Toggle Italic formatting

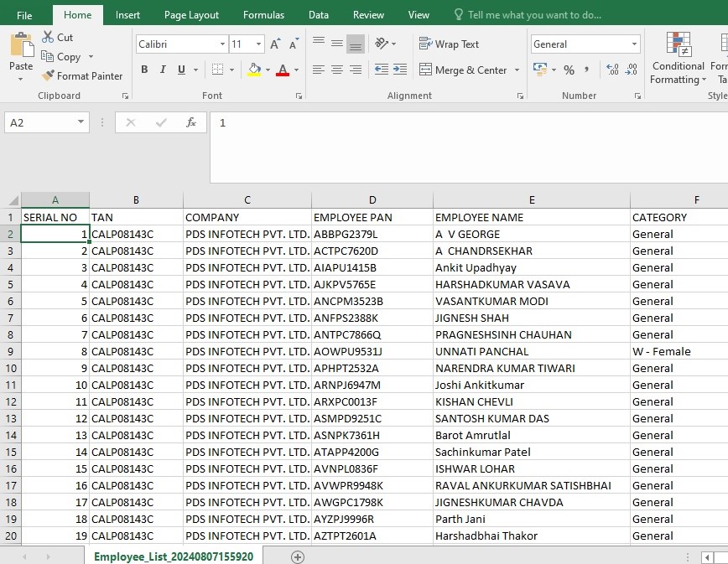[163, 70]
